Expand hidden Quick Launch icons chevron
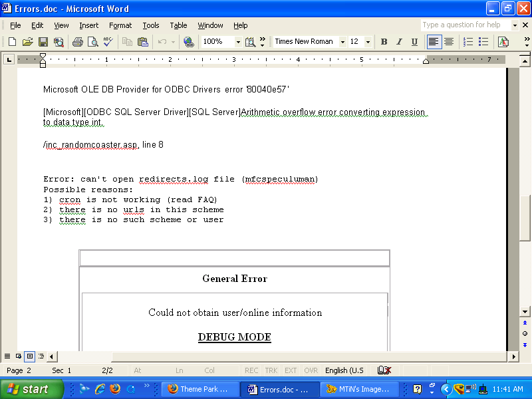This screenshot has width=532, height=399. (146, 386)
